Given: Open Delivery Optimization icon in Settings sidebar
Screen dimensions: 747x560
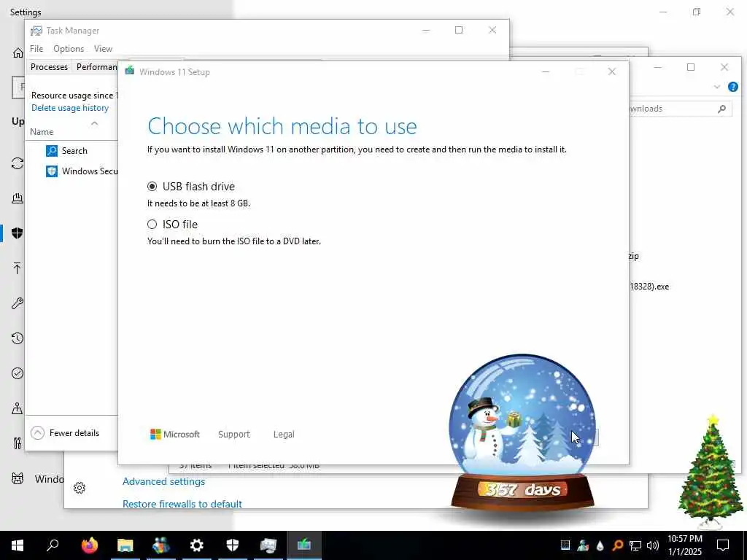Looking at the screenshot, I should [18, 198].
